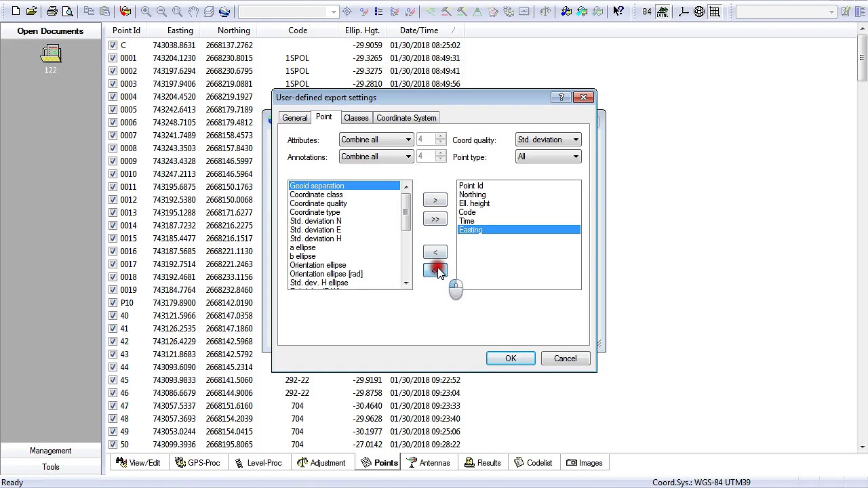
Task: Click the Zoom In magnifier icon
Action: [x=146, y=12]
